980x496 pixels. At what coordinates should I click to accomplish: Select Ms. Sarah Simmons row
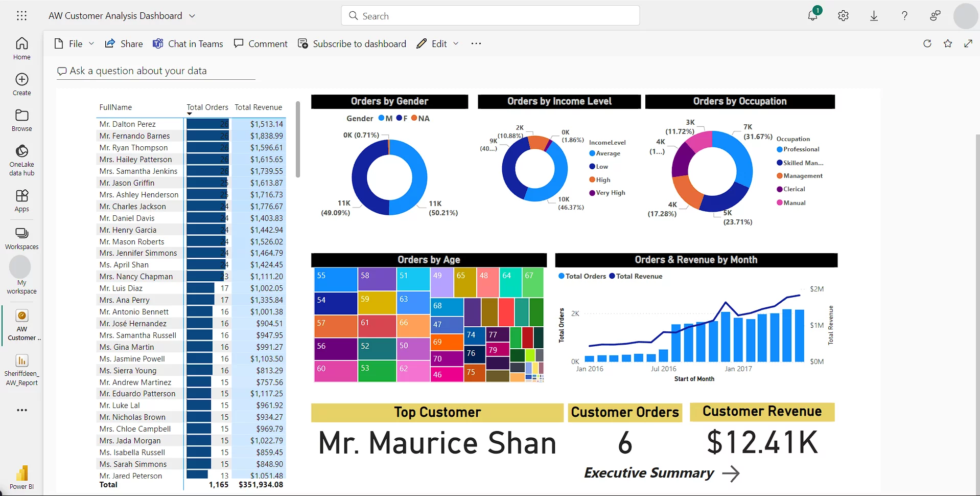pyautogui.click(x=191, y=464)
